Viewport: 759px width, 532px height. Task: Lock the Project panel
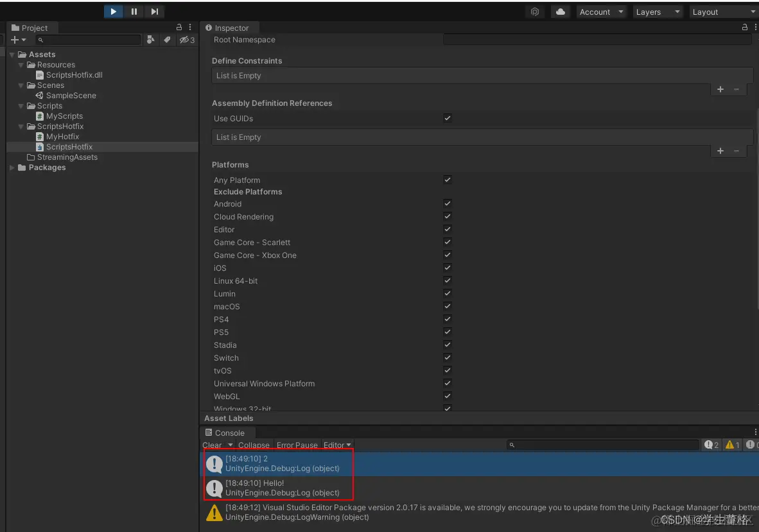179,28
